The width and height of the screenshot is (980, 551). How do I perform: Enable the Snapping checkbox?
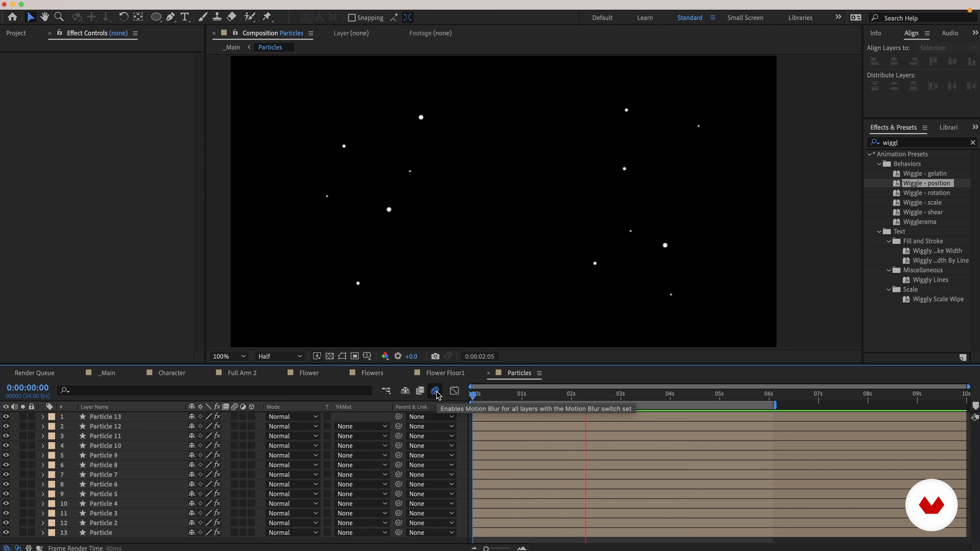[351, 18]
